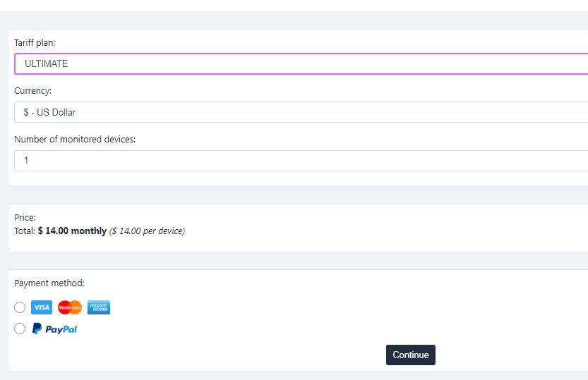The image size is (588, 380).
Task: Click the 'Currency:' label
Action: 32,91
